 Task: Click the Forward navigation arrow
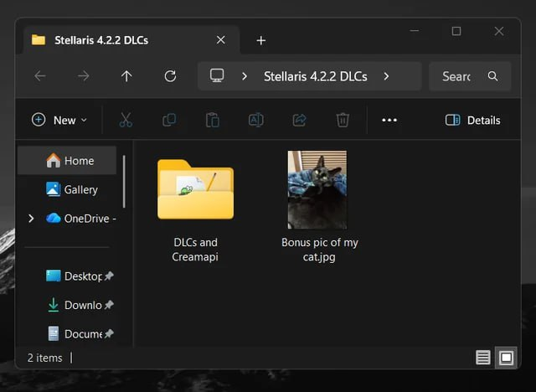[x=84, y=76]
